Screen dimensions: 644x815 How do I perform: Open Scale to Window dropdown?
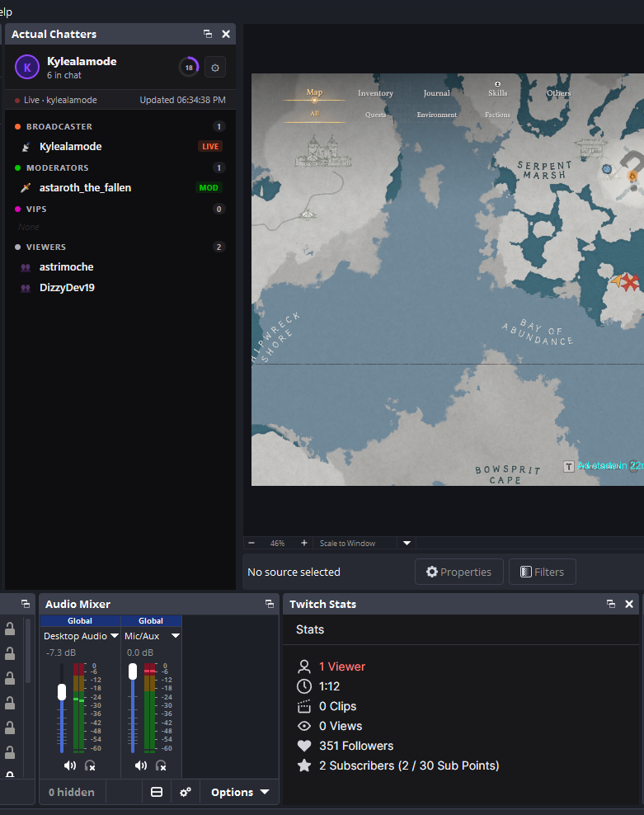(x=407, y=543)
